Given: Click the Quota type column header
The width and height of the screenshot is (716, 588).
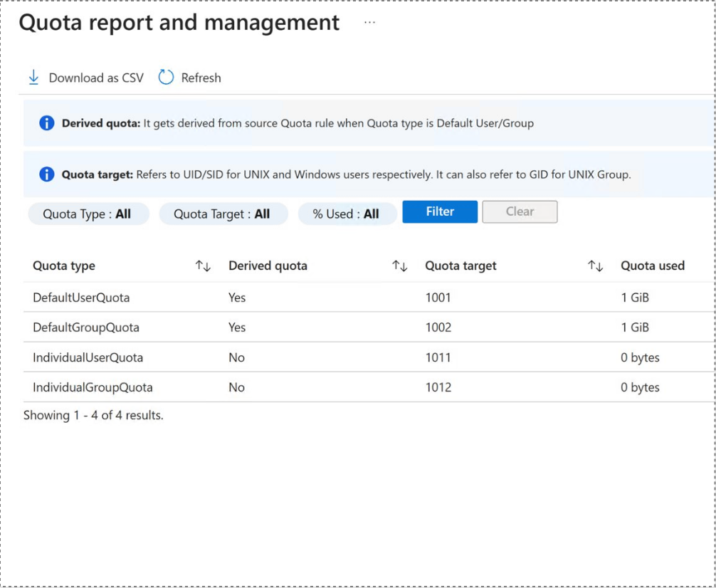Looking at the screenshot, I should (x=64, y=266).
